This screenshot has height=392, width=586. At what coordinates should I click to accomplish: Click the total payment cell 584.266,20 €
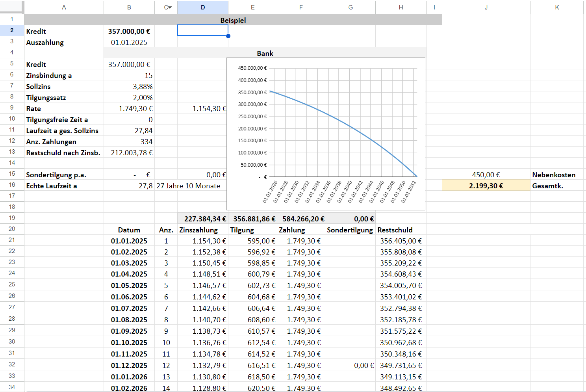point(301,219)
